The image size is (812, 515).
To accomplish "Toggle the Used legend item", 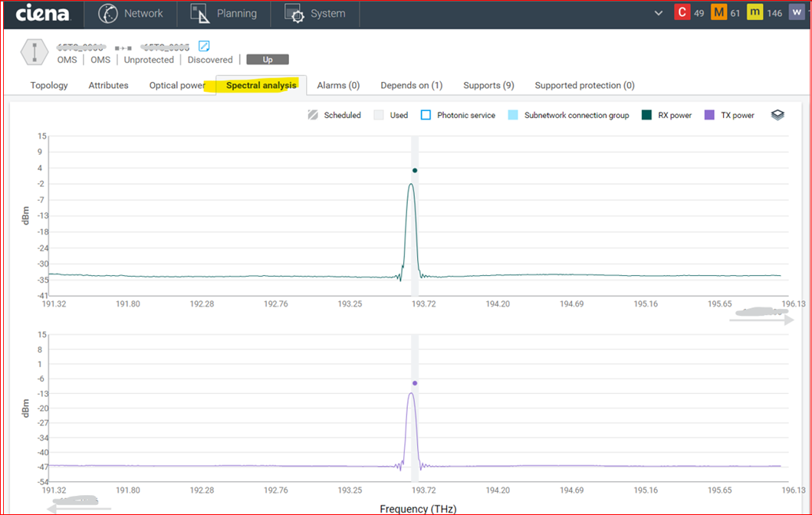I will (x=391, y=115).
